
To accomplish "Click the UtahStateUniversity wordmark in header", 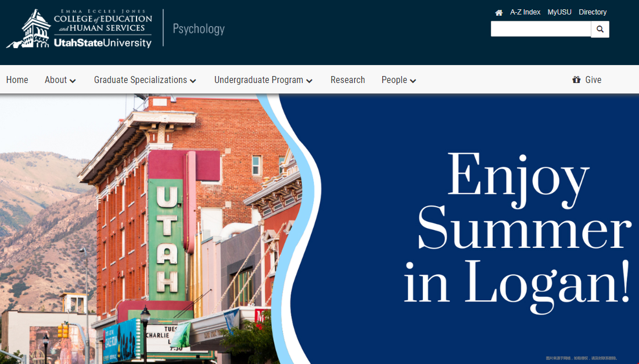I will pos(102,43).
